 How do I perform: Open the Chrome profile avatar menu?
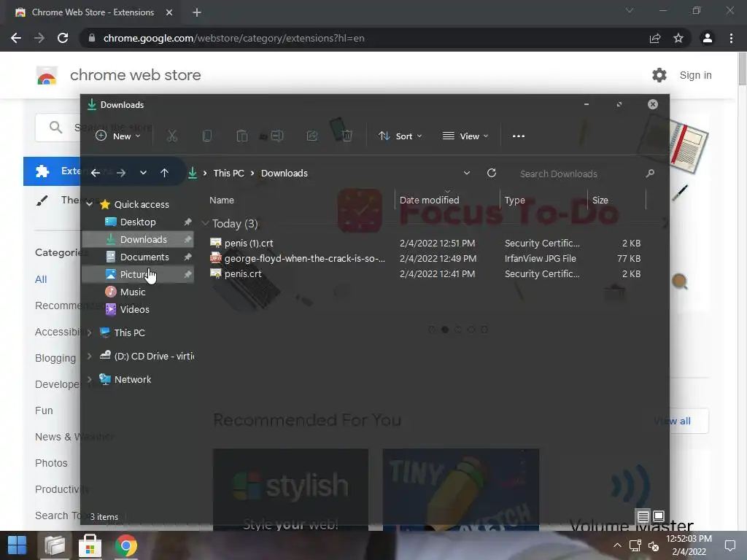[708, 38]
